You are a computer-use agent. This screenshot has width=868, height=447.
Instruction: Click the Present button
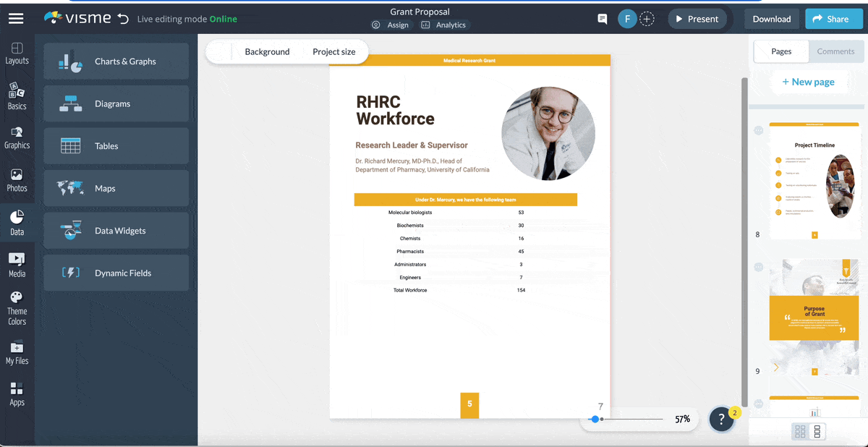[x=697, y=20]
